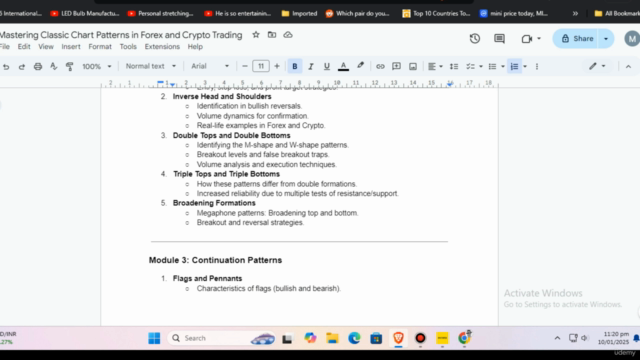Place cursor in Module 3: Continuation Patterns heading
This screenshot has width=640, height=360.
216,260
